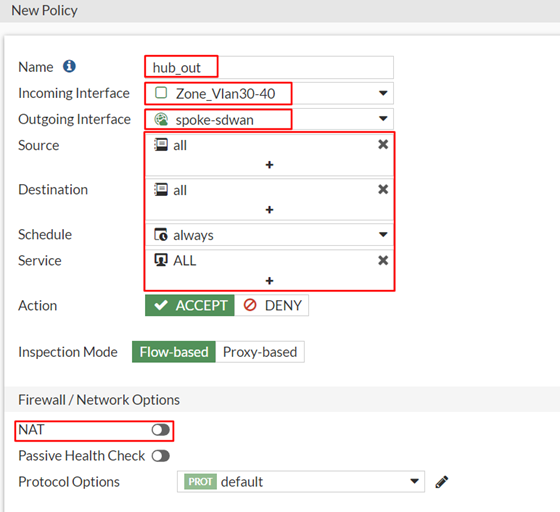Viewport: 560px width, 512px height.
Task: Open the Protocol Options dropdown arrow
Action: [414, 481]
